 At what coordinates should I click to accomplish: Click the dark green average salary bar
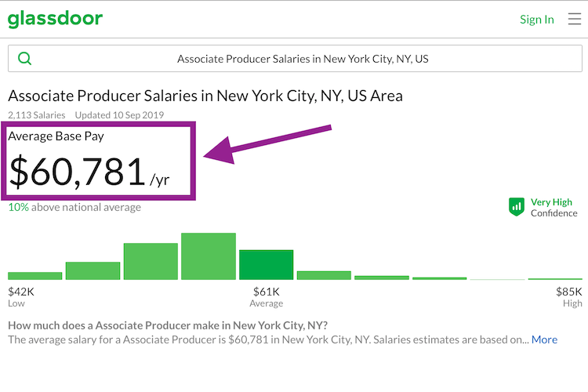coord(266,265)
